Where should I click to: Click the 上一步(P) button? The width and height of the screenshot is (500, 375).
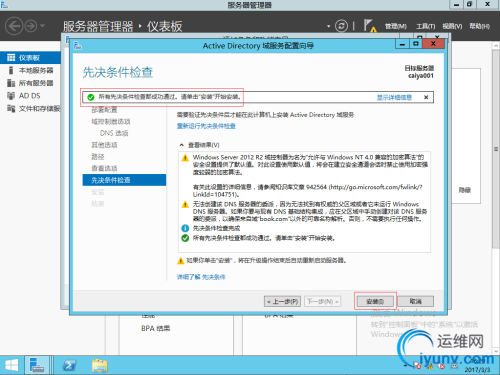pos(282,301)
